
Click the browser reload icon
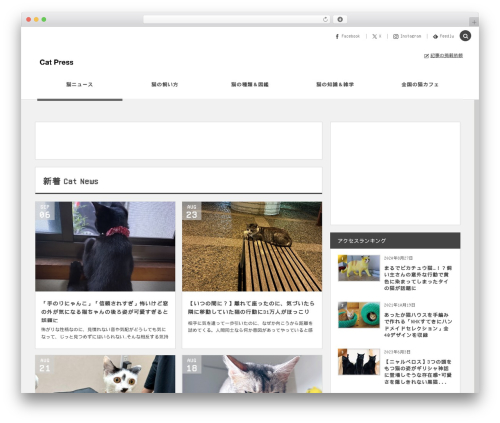pyautogui.click(x=325, y=19)
